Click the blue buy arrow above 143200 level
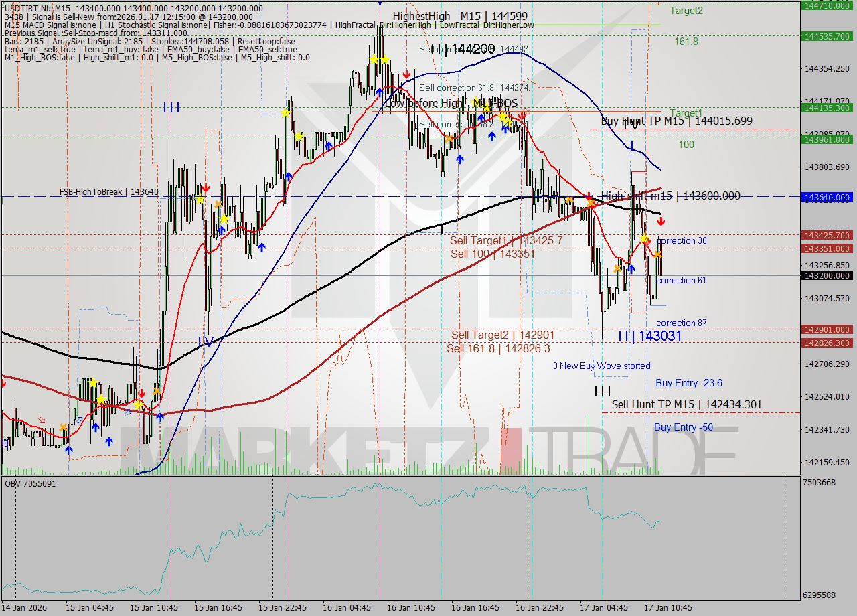The height and width of the screenshot is (616, 857). coord(631,268)
